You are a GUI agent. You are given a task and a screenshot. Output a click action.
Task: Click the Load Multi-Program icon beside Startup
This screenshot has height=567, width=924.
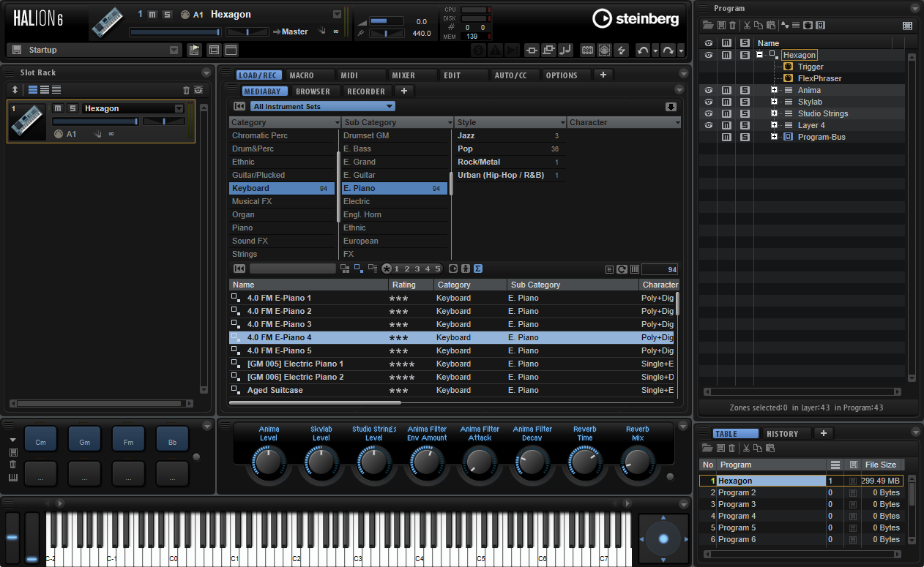click(x=194, y=50)
